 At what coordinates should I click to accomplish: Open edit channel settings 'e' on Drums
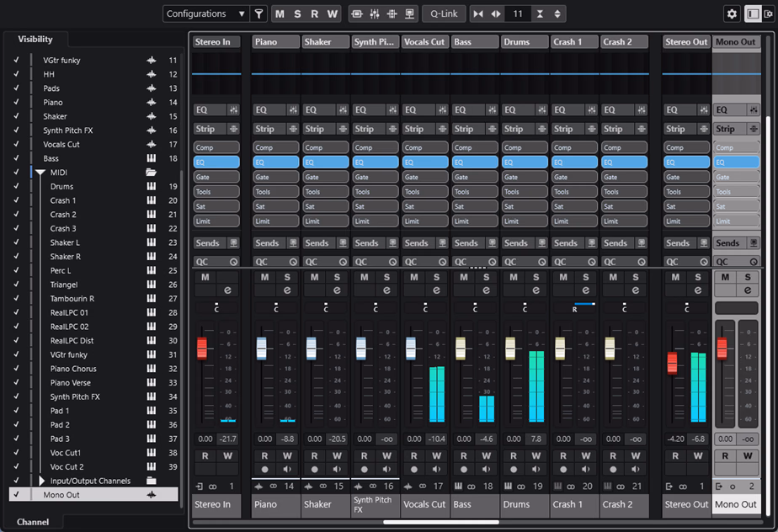[x=536, y=290]
